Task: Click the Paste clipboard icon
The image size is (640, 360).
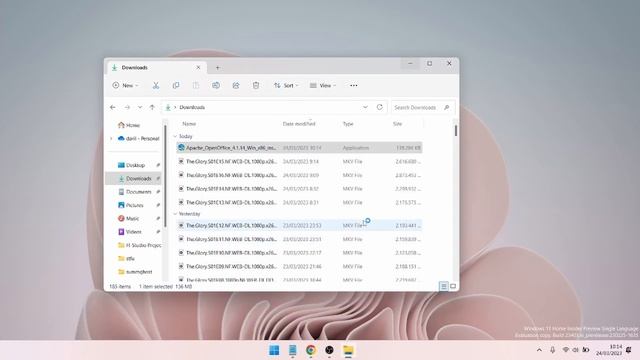Action: [196, 85]
